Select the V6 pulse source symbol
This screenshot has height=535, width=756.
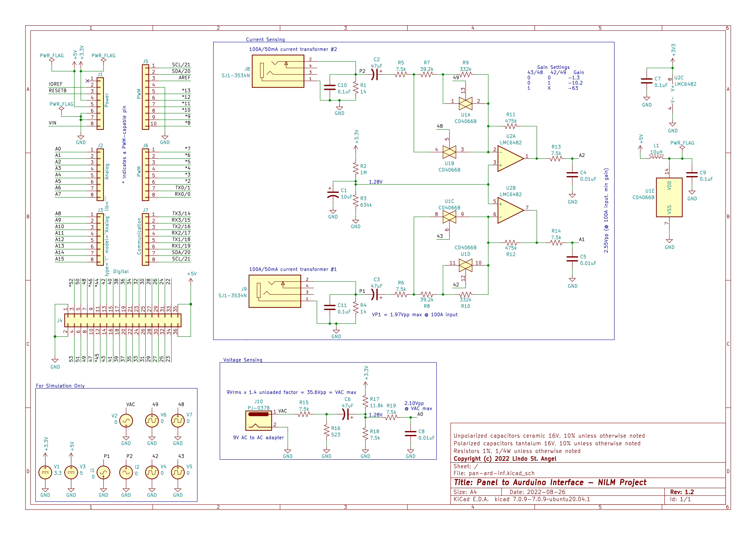152,421
